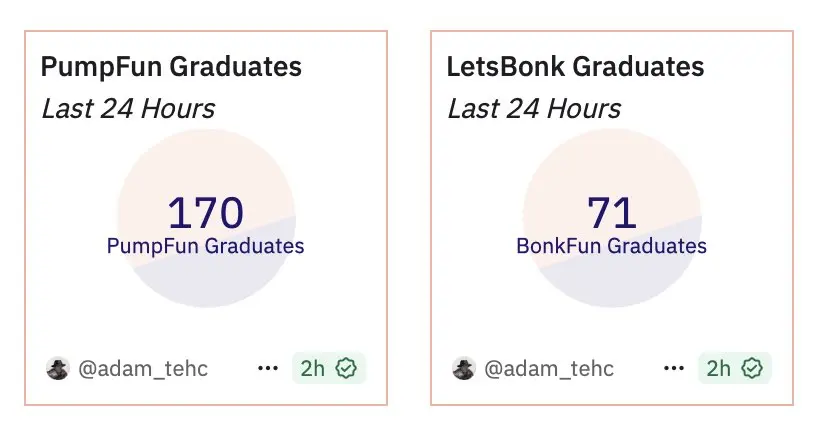Click the PumpFun Graduates card title

point(171,67)
